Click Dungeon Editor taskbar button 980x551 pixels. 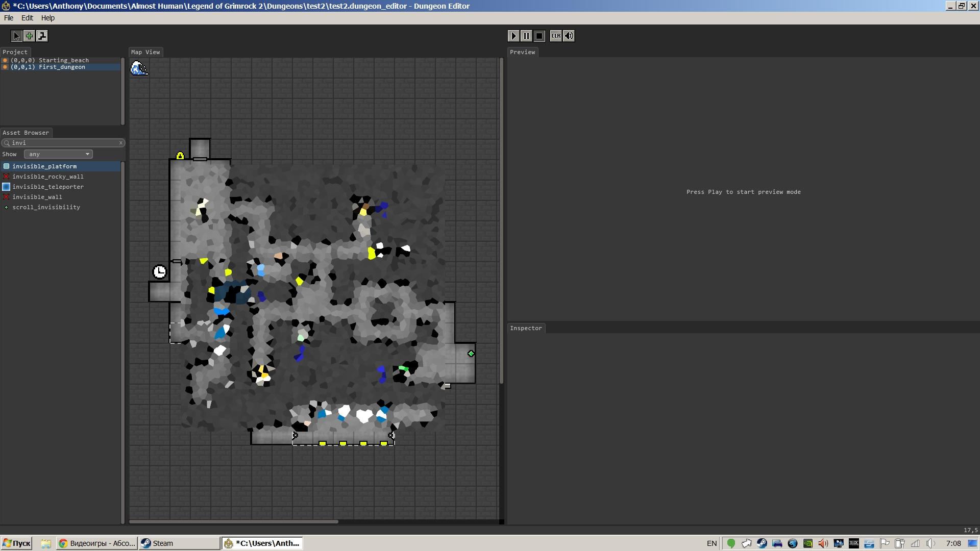coord(262,543)
